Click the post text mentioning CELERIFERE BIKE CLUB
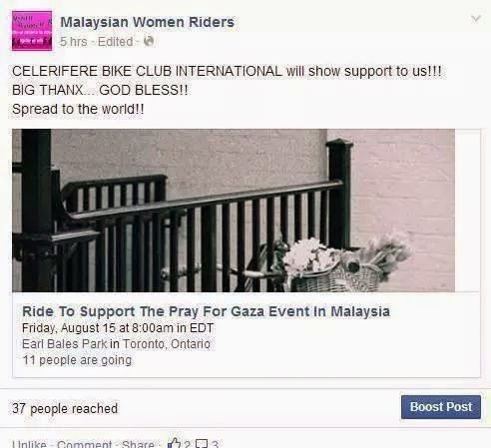The width and height of the screenshot is (491, 448). pos(227,71)
